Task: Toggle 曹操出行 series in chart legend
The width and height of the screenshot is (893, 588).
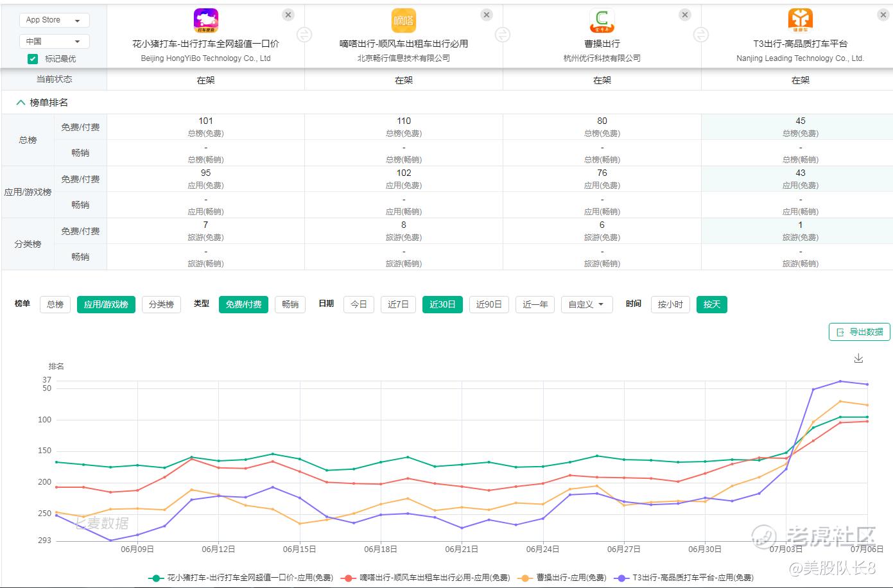Action: coord(563,578)
